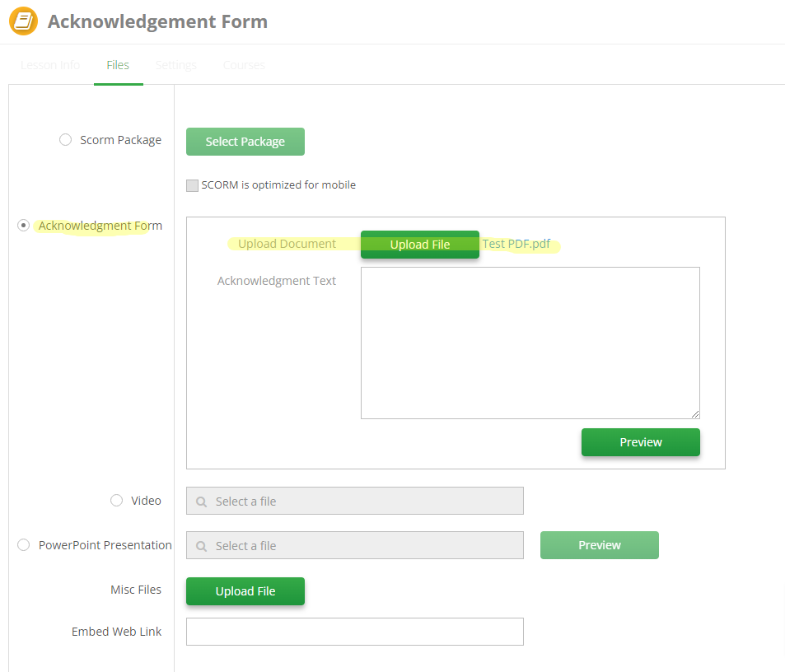Click Upload File for Misc Files
Image resolution: width=785 pixels, height=672 pixels.
[245, 590]
